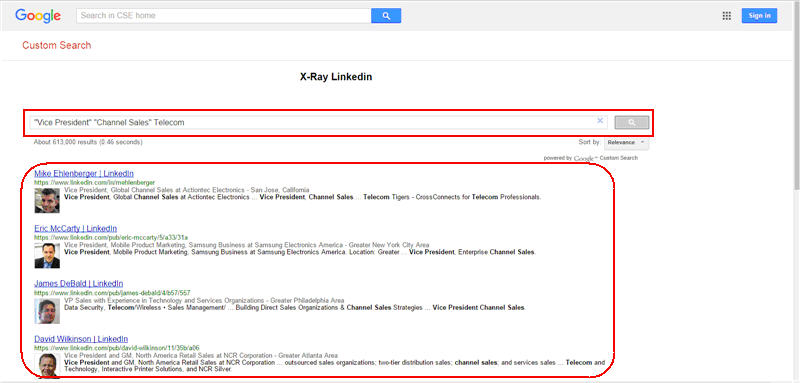
Task: Open Eric McCarty LinkedIn result
Action: click(76, 228)
